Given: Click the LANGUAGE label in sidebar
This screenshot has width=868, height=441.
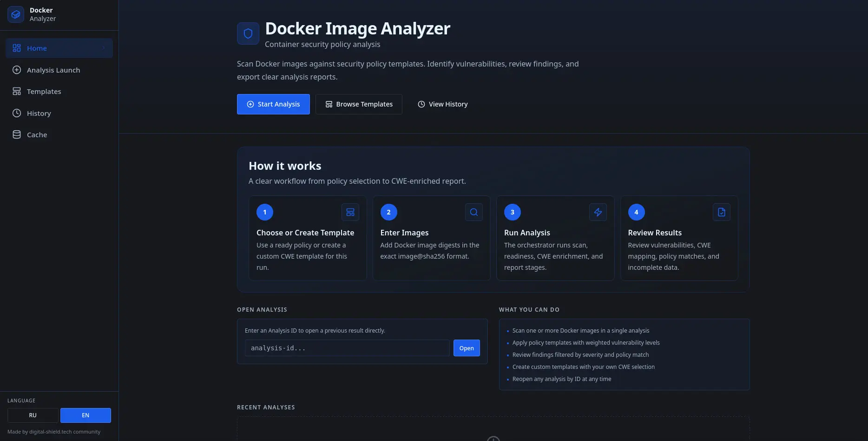Looking at the screenshot, I should point(21,401).
